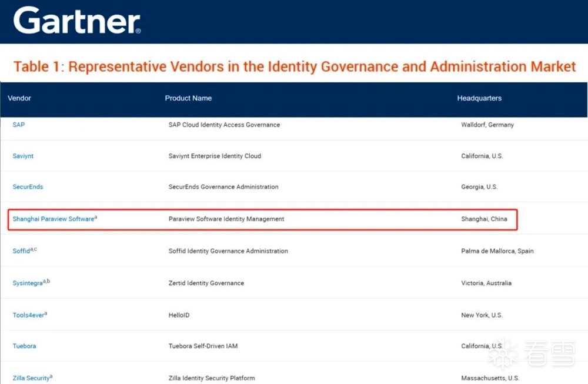588x384 pixels.
Task: Click 'Shanghai, China' headquarters cell
Action: pyautogui.click(x=484, y=219)
